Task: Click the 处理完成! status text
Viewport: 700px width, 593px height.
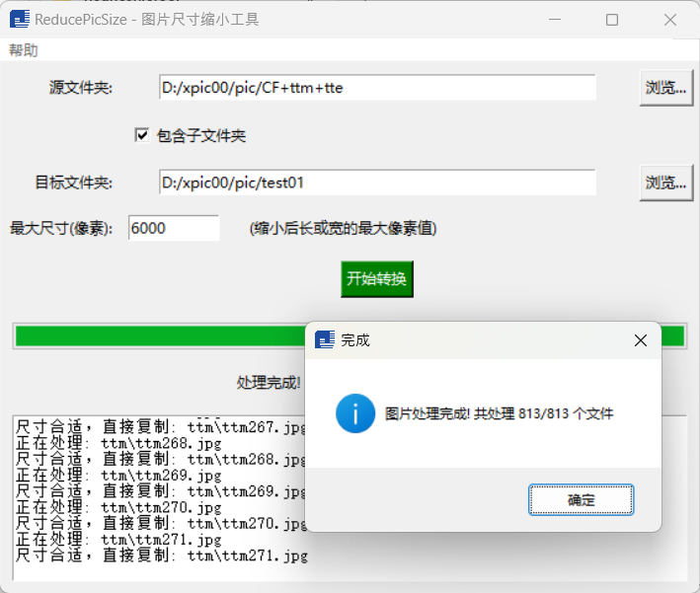Action: tap(269, 383)
